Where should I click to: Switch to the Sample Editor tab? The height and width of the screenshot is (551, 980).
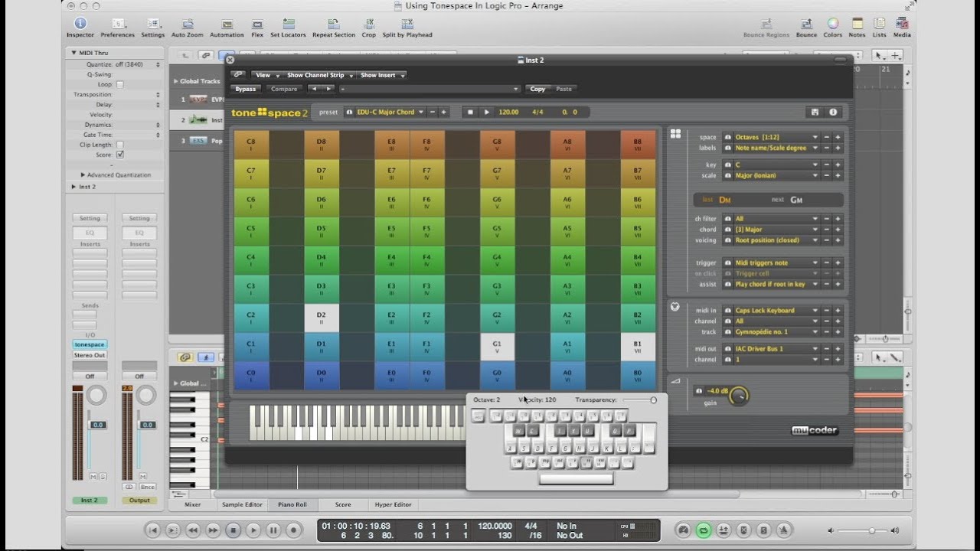click(x=242, y=505)
